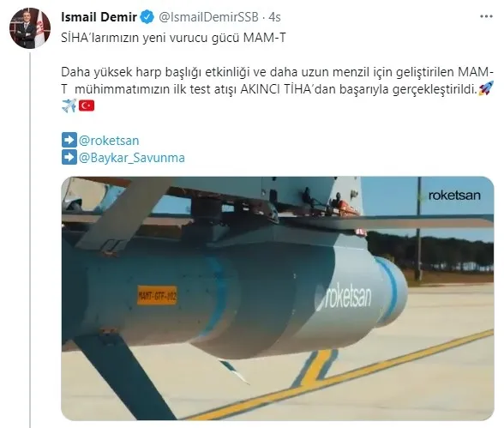Click the orange MAMT-GTF-002 label
The height and width of the screenshot is (428, 504).
pyautogui.click(x=157, y=295)
